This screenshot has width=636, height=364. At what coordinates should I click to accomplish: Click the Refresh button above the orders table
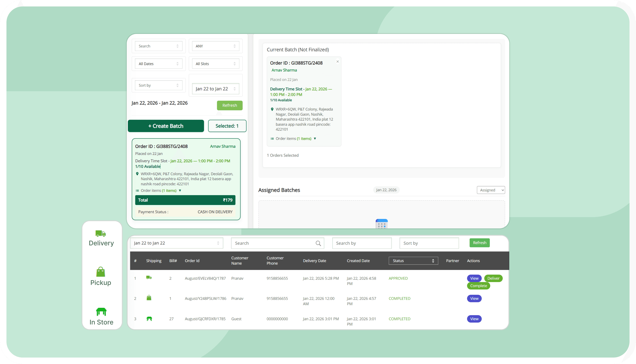(479, 243)
